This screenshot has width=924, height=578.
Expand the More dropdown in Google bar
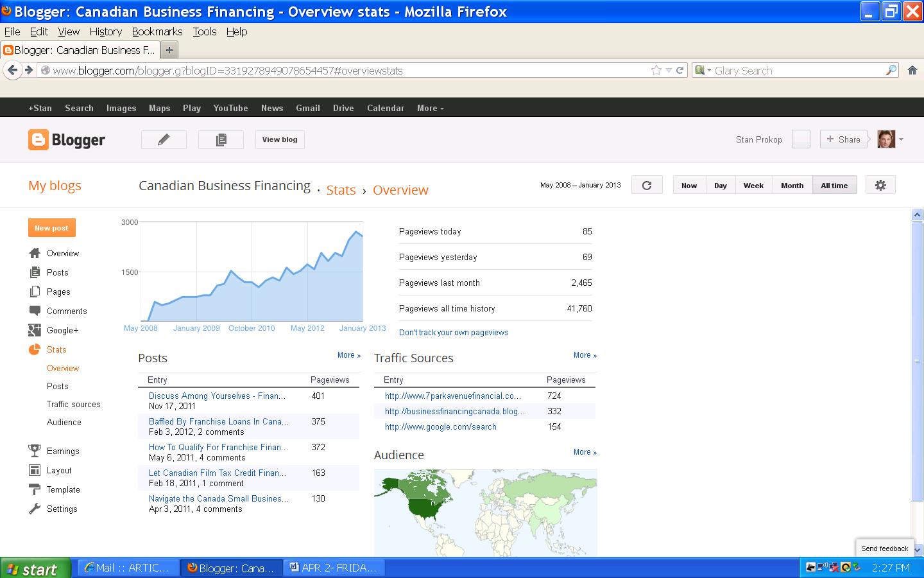pos(430,108)
